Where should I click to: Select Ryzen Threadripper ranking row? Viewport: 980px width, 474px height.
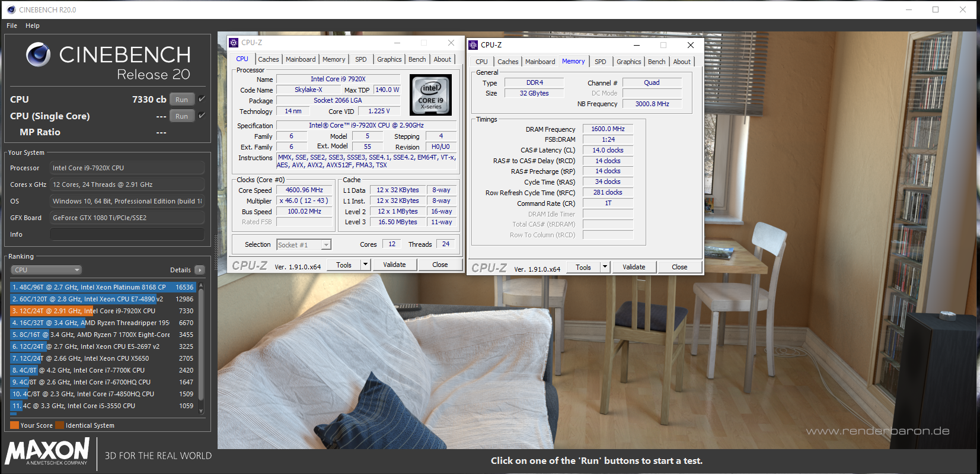point(103,323)
